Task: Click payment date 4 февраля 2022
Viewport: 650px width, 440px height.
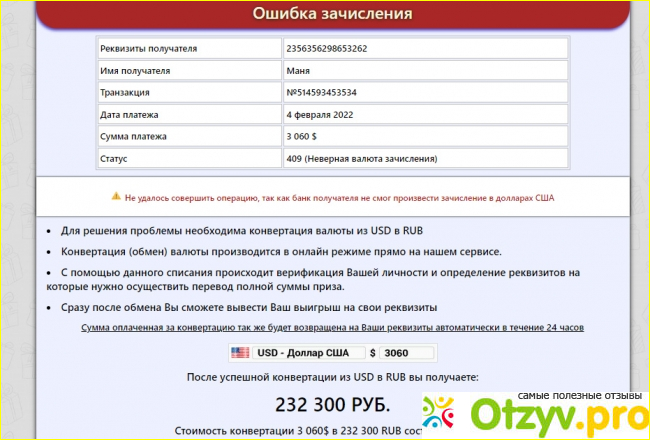Action: click(x=320, y=114)
